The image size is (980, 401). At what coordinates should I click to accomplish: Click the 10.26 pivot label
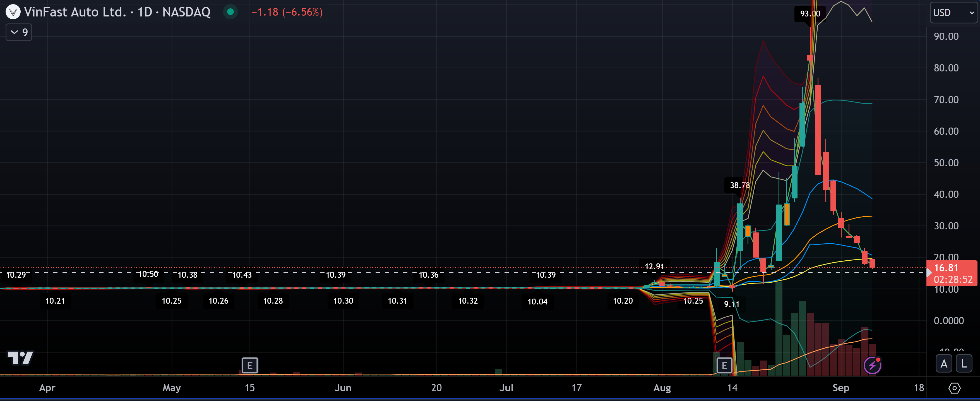pyautogui.click(x=218, y=301)
